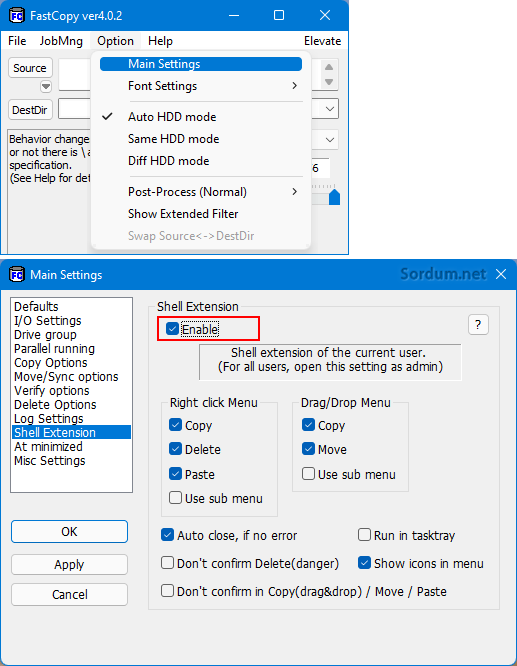Enable Run in tasktray option
517x666 pixels.
[x=364, y=535]
